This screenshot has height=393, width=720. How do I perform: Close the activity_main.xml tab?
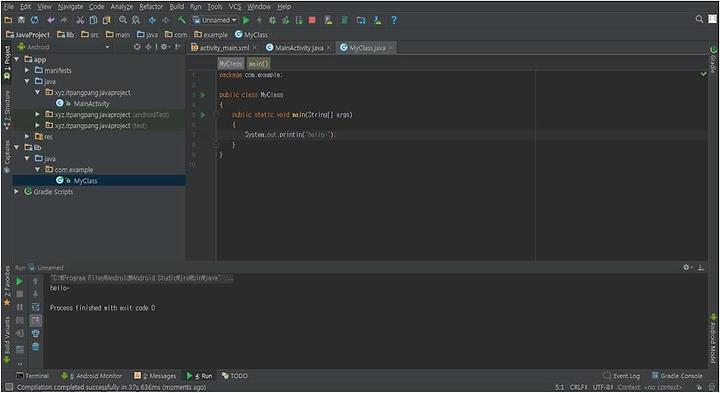(x=255, y=48)
